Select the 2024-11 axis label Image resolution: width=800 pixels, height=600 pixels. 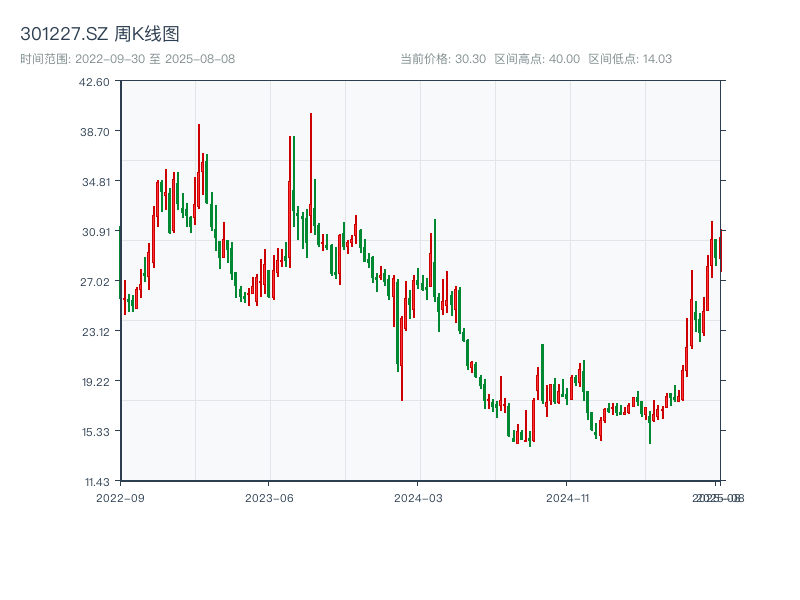[x=570, y=495]
